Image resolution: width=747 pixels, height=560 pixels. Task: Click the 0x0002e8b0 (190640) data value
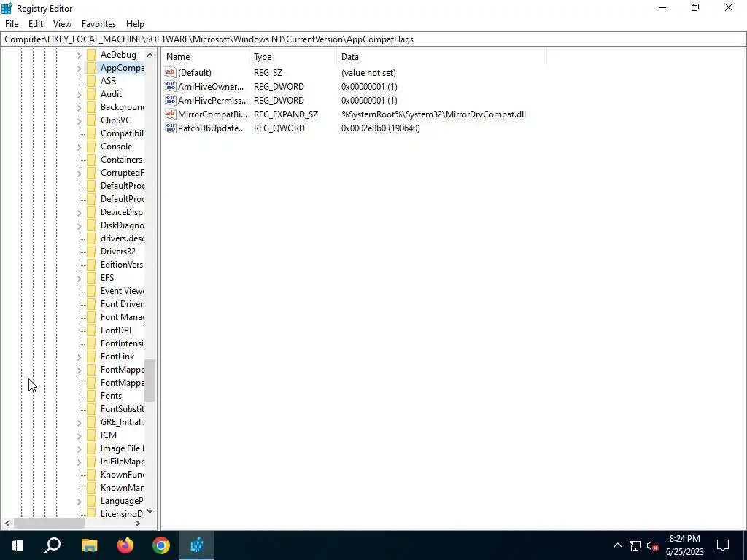point(381,128)
